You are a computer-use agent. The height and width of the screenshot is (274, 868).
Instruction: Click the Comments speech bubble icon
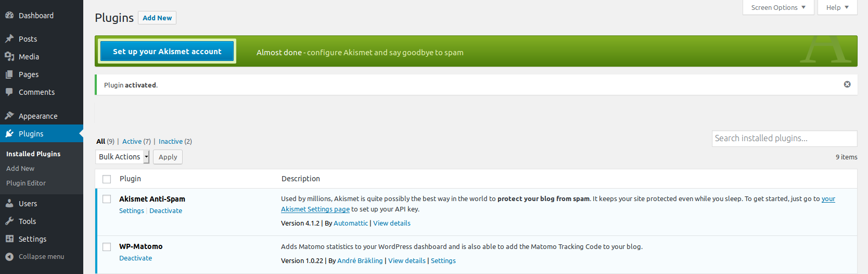9,92
